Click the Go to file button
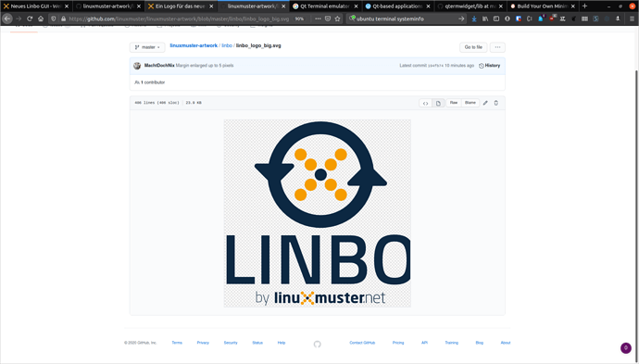 [473, 47]
